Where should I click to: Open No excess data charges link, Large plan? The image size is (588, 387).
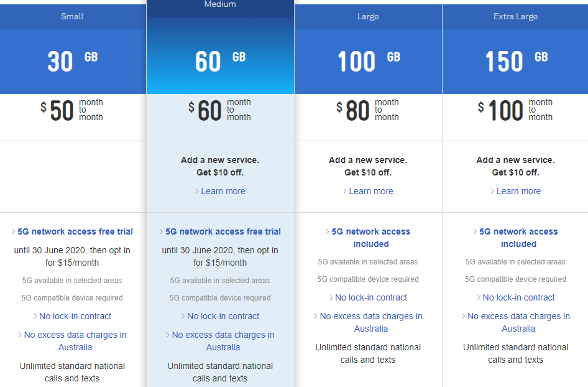[x=370, y=322]
